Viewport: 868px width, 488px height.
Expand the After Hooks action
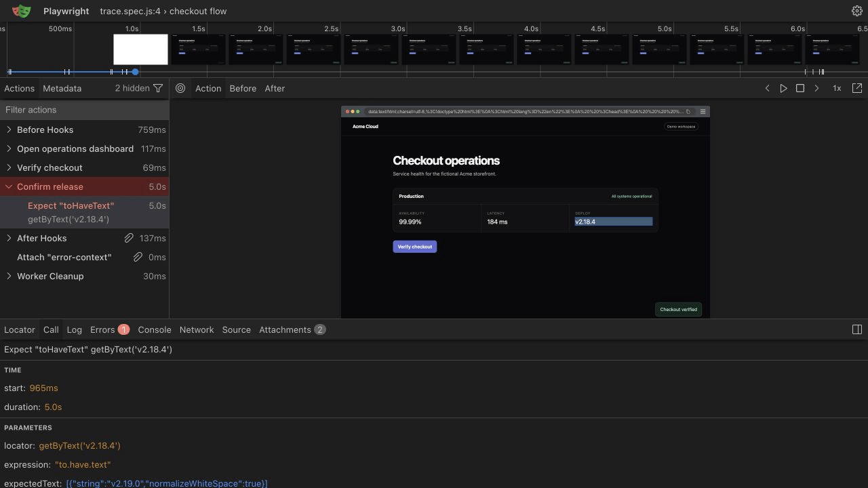click(9, 238)
